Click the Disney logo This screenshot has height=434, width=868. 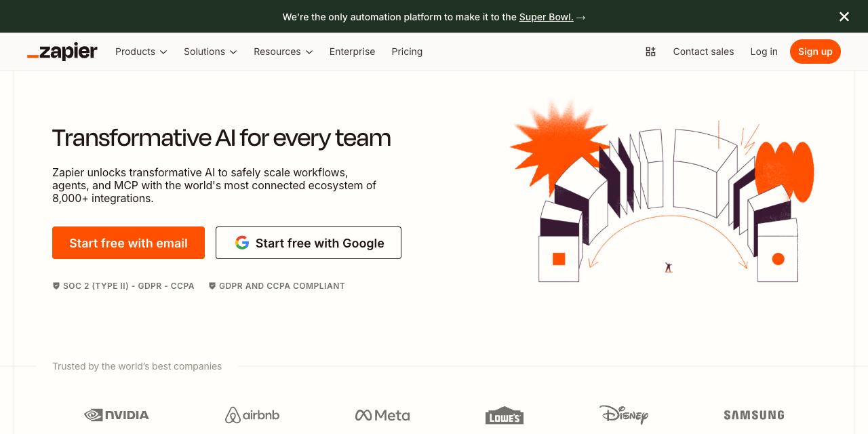pos(624,414)
